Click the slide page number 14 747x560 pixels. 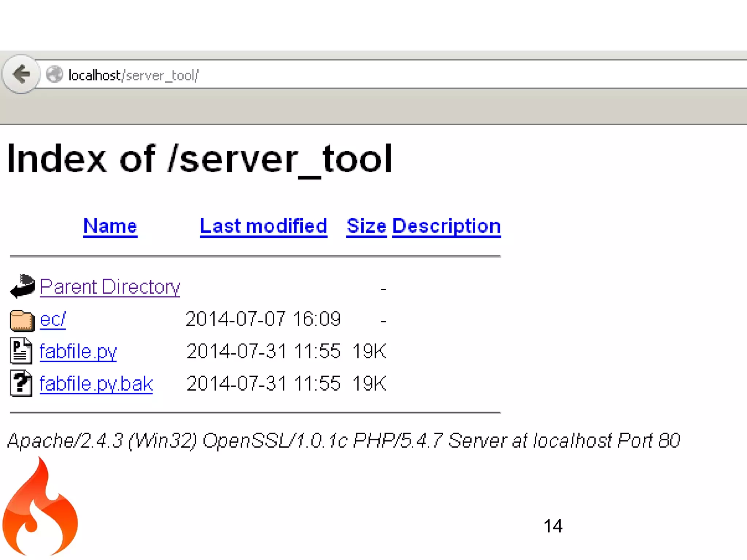pyautogui.click(x=553, y=526)
